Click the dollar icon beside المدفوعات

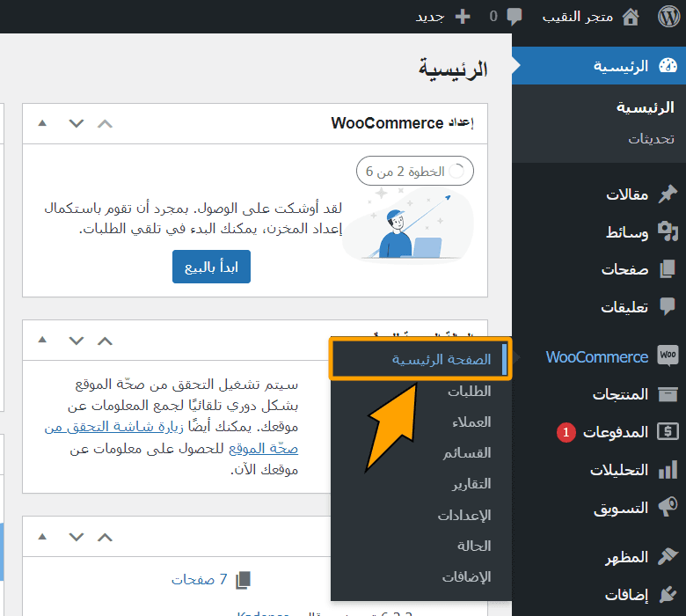[668, 432]
